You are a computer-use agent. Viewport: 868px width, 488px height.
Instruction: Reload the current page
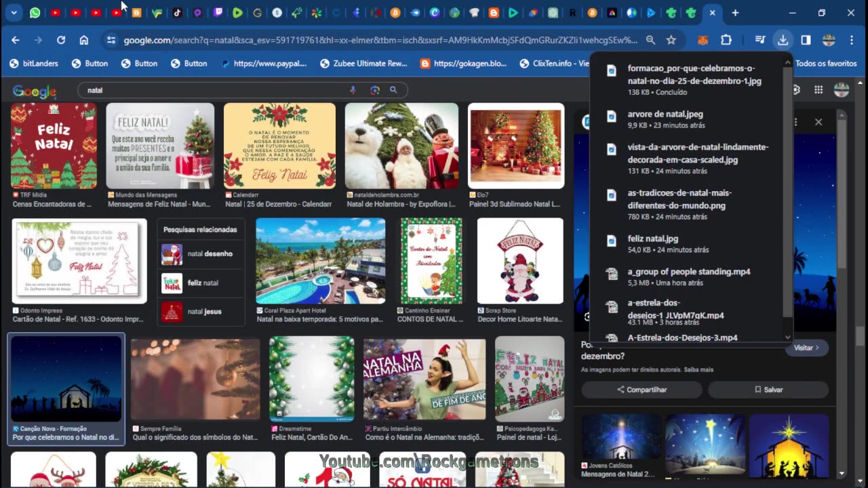61,40
